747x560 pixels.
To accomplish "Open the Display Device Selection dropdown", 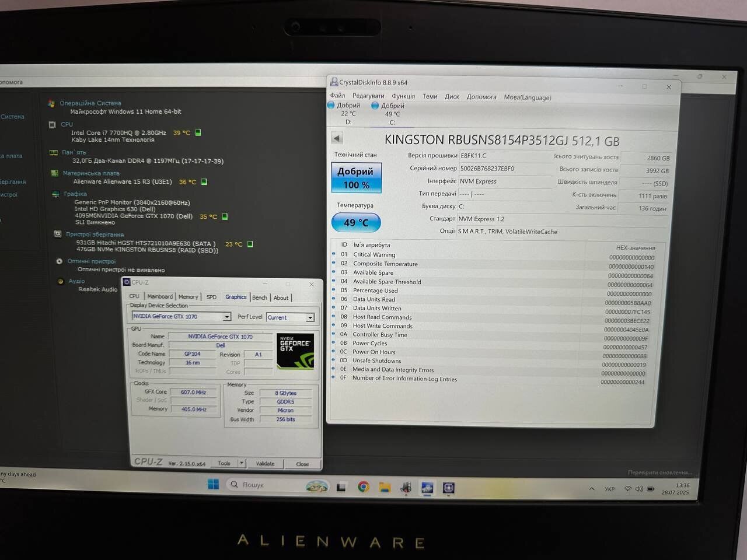I will point(227,317).
